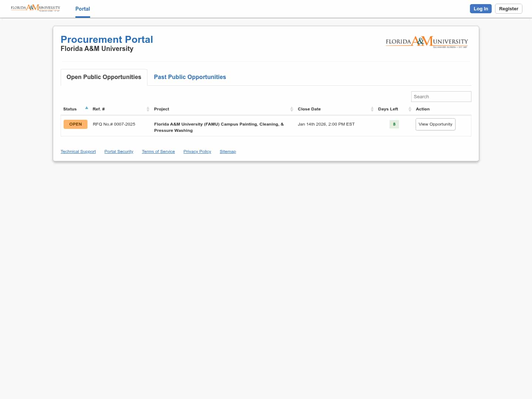
Task: Click the Status column header
Action: 70,109
